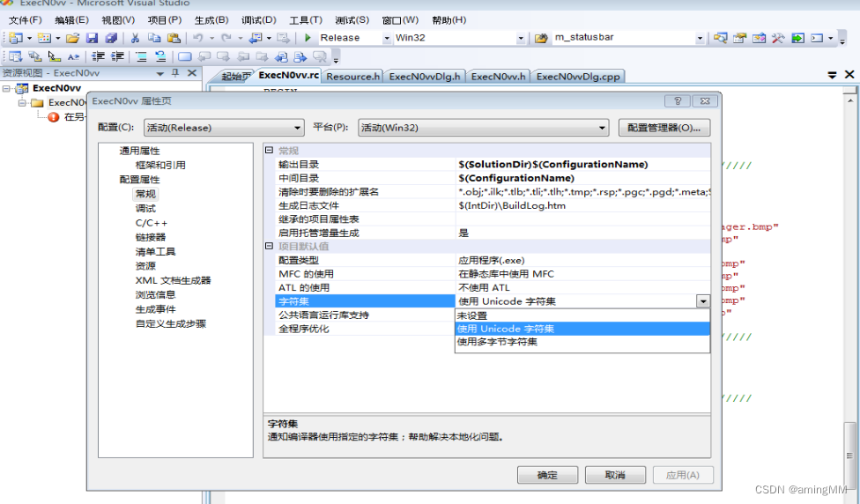Open the Toolbox hammer and wrench icon
The height and width of the screenshot is (504, 860).
[778, 38]
